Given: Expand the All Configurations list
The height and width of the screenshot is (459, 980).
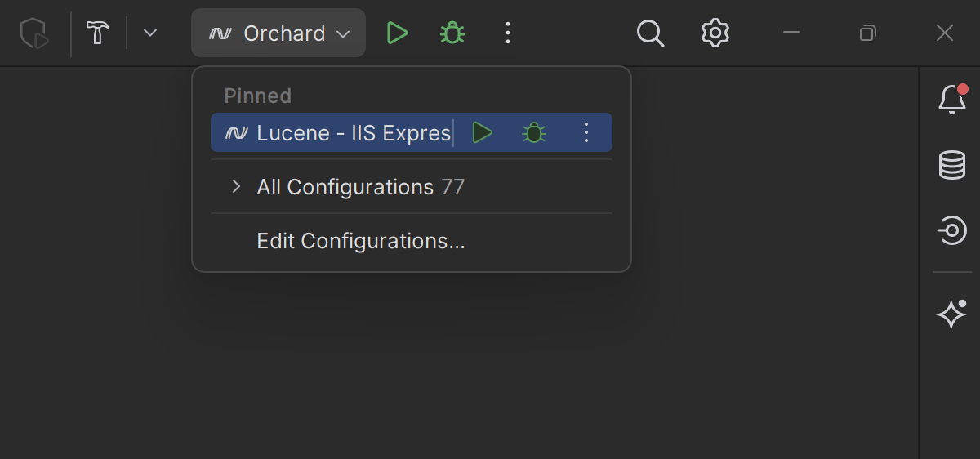Looking at the screenshot, I should pyautogui.click(x=236, y=187).
